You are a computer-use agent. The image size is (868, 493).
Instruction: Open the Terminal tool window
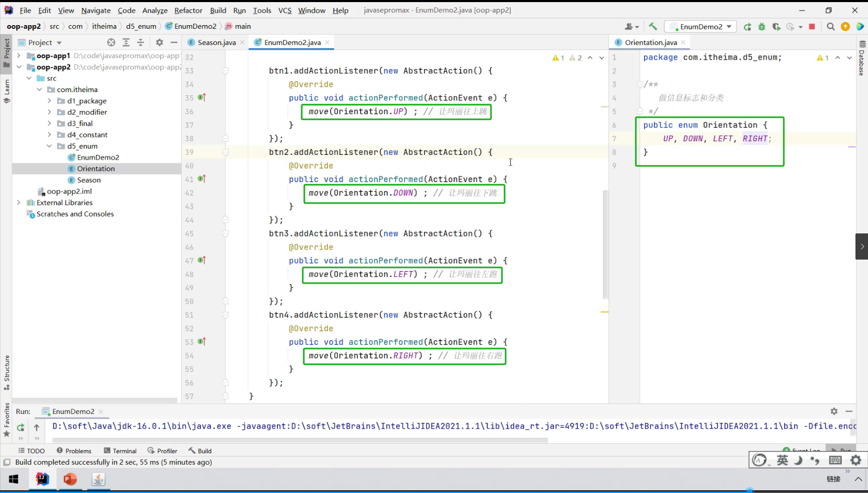click(120, 451)
